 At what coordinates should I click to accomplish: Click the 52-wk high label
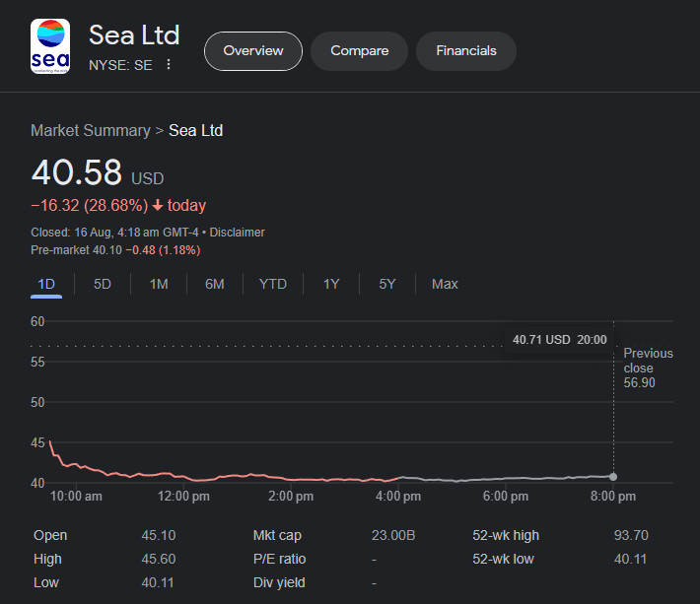(506, 535)
